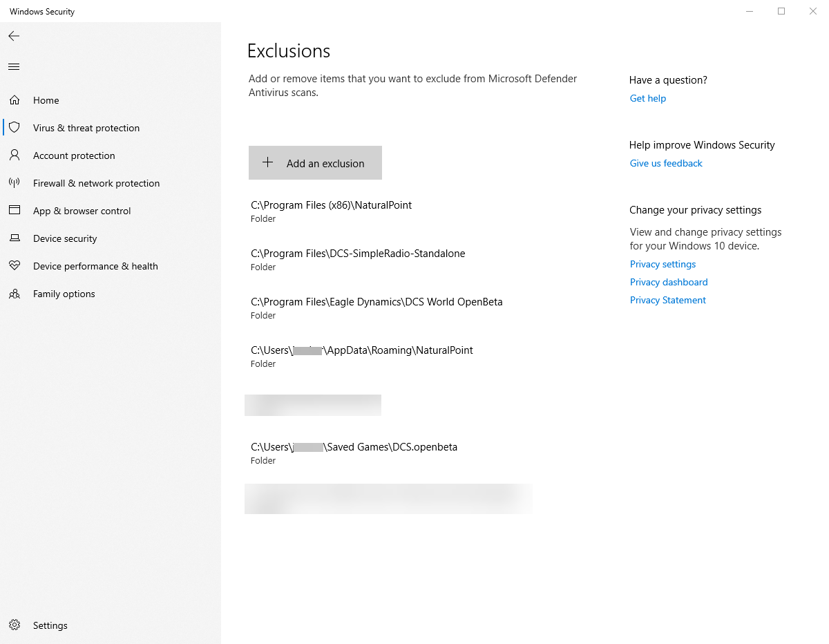829x644 pixels.
Task: Open the hamburger navigation menu
Action: pos(14,67)
